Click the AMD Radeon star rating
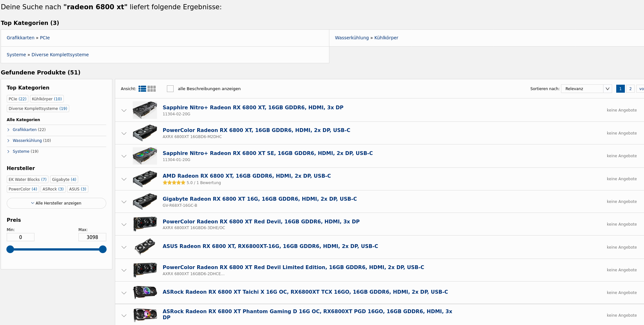644x325 pixels. (174, 183)
